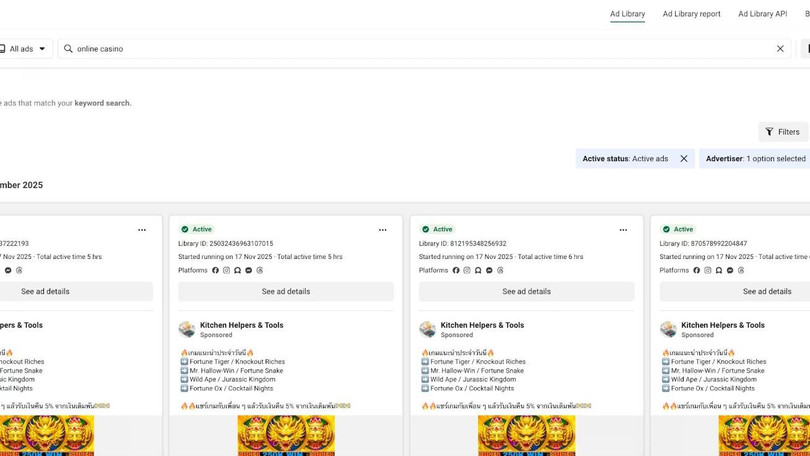See ad details for ad 25032436963107015
Image resolution: width=810 pixels, height=456 pixels.
286,292
